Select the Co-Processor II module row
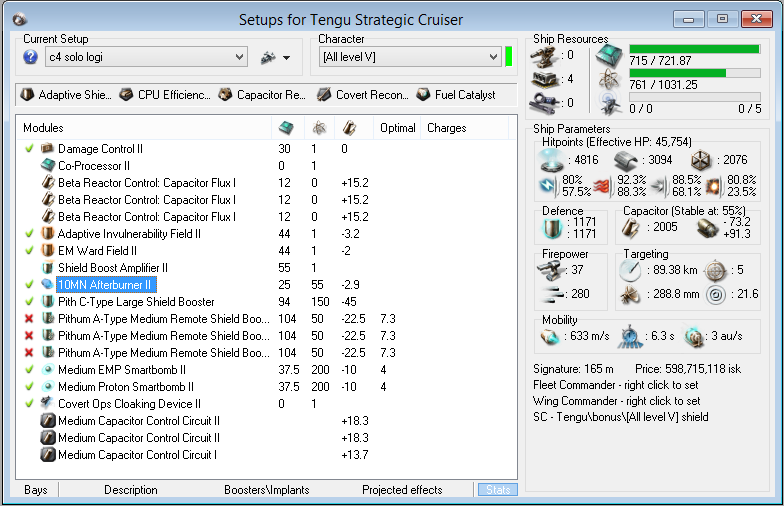This screenshot has width=784, height=506. tap(266, 166)
